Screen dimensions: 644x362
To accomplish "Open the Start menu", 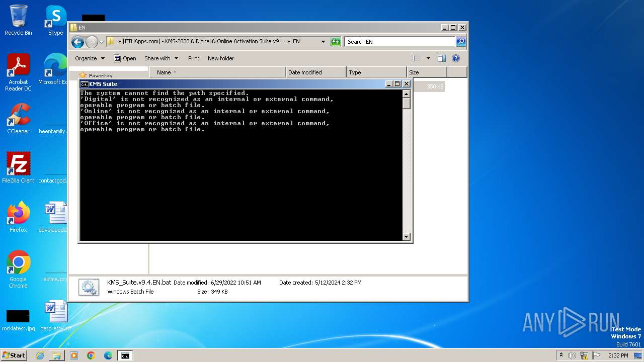I will [14, 355].
